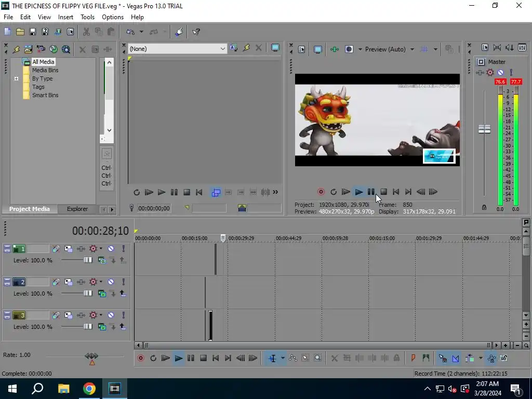The image size is (532, 399).
Task: Open the What's This help icon
Action: pos(196,32)
